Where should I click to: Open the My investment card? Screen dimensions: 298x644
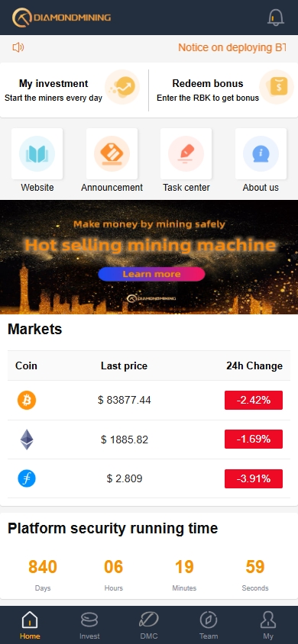coord(74,90)
